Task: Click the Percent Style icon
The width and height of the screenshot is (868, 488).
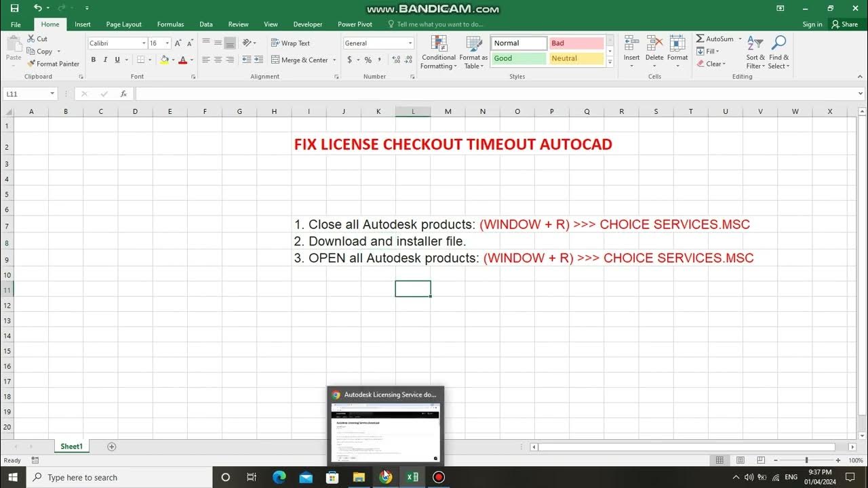Action: (368, 60)
